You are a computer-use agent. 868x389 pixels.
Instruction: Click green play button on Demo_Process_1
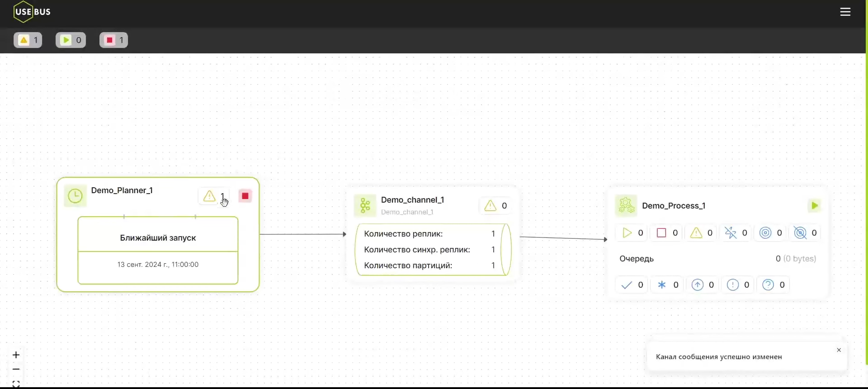(x=815, y=206)
